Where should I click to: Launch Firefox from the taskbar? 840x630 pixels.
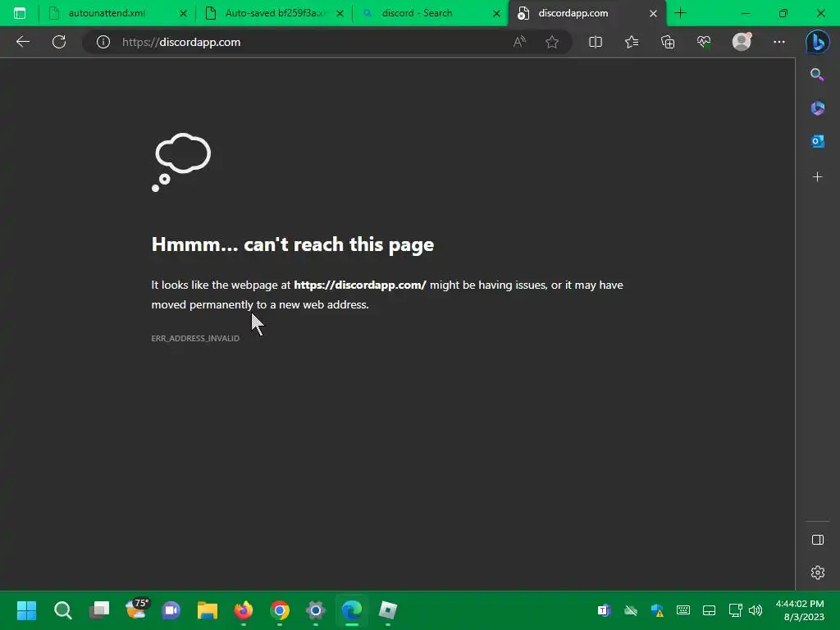243,610
